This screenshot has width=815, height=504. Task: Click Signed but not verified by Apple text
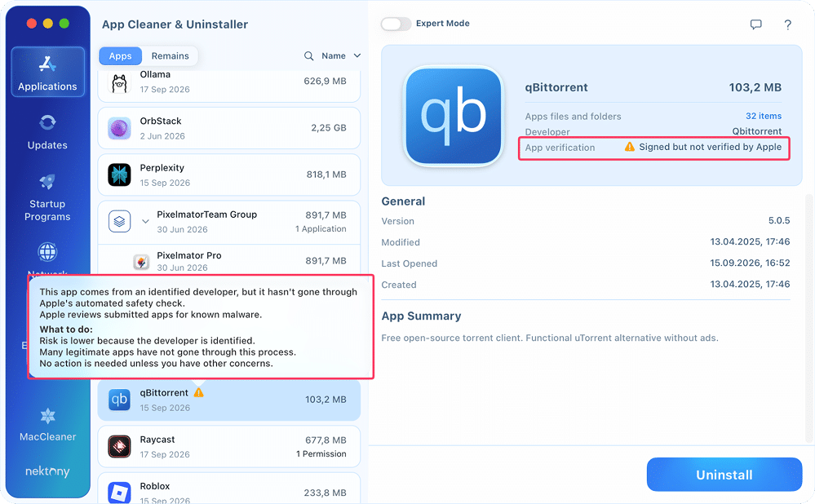(710, 147)
